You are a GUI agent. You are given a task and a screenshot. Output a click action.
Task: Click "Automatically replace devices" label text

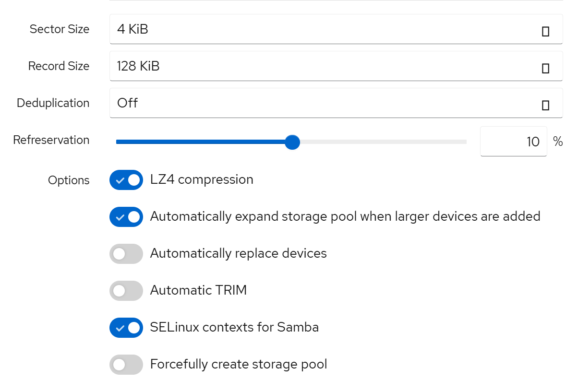(238, 253)
